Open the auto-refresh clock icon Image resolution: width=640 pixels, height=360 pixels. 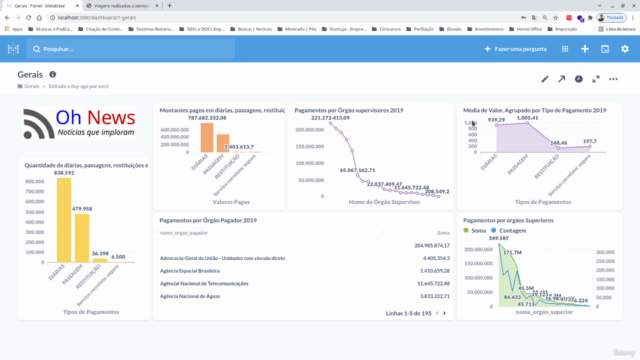579,79
